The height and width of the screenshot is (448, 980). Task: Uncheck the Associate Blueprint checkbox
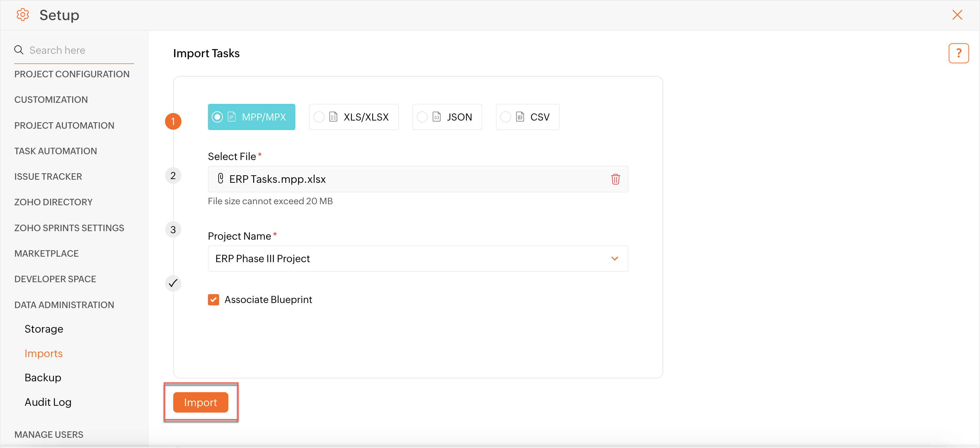[213, 300]
